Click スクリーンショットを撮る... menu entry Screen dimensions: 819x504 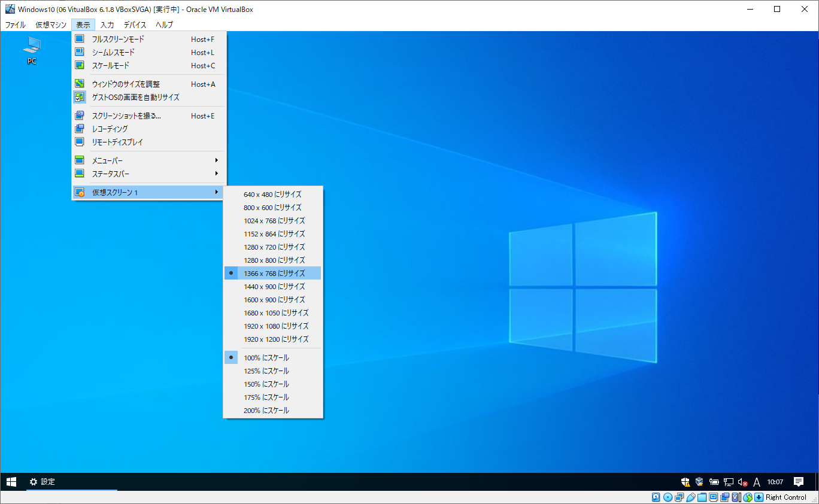point(126,116)
